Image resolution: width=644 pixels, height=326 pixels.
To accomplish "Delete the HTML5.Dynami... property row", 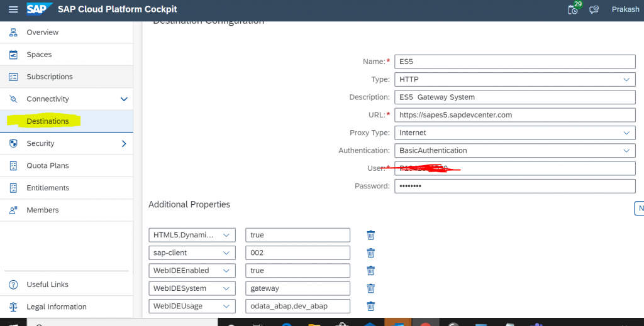I will [370, 235].
